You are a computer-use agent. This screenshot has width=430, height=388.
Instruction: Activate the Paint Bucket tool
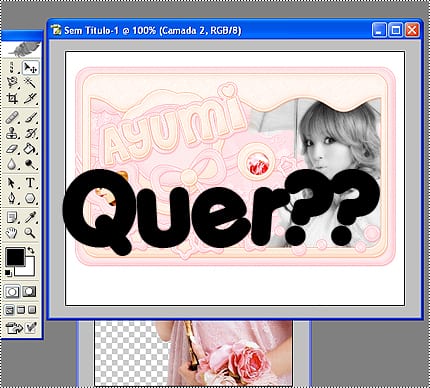(30, 149)
